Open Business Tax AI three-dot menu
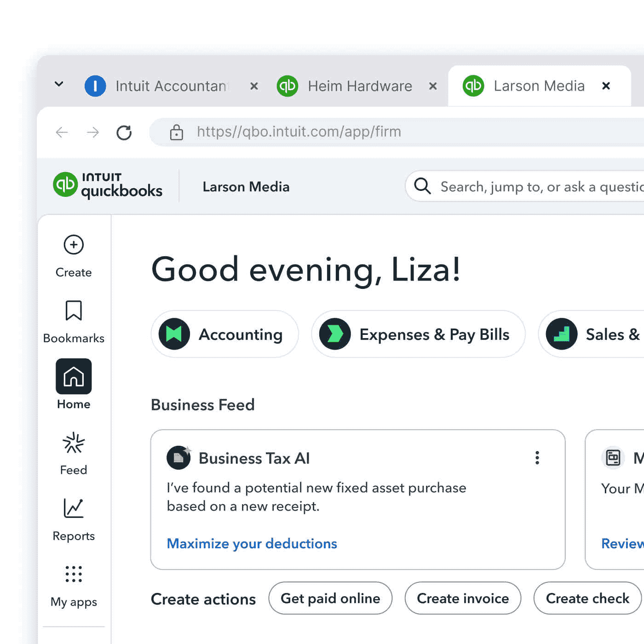644x644 pixels. coord(537,458)
